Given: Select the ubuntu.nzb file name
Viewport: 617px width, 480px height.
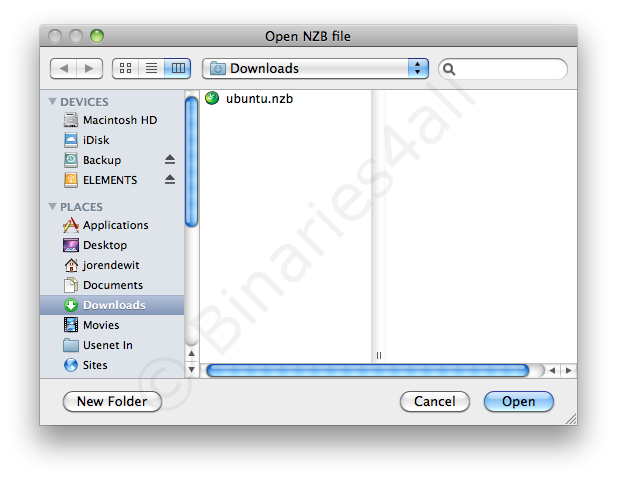Looking at the screenshot, I should (x=259, y=98).
